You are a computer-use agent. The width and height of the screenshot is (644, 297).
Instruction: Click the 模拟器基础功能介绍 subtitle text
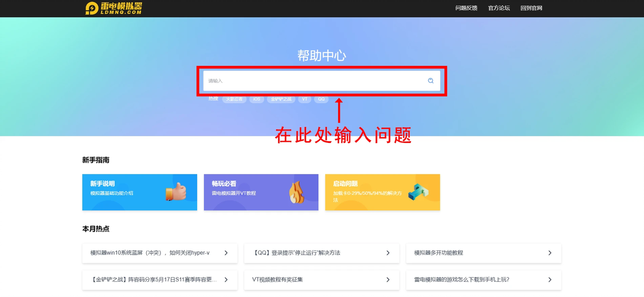coord(112,193)
